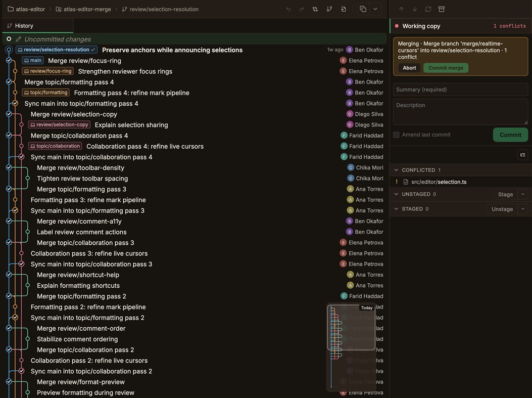Enable the Amend last commit checkbox
Image resolution: width=532 pixels, height=398 pixels.
pos(396,135)
